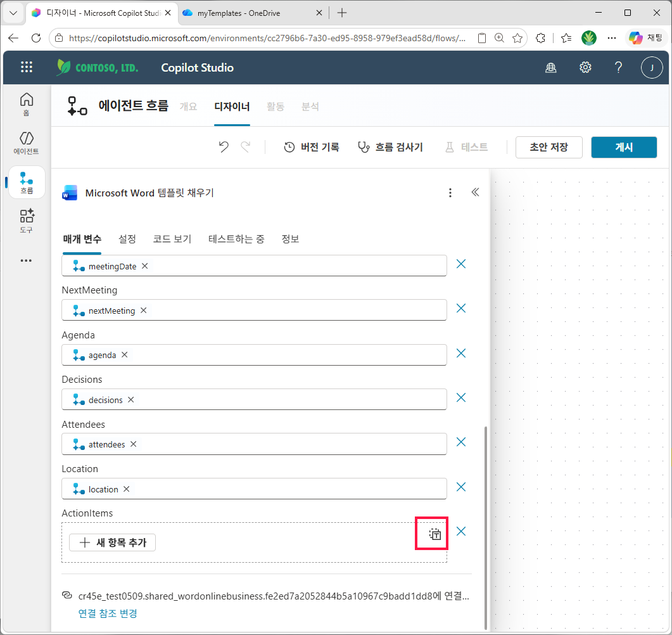
Task: Open browser zoom magnifier icon
Action: coord(499,38)
